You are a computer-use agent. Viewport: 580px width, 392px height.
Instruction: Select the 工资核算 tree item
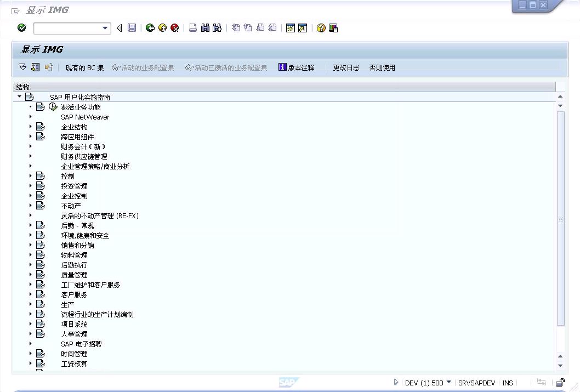[x=74, y=364]
